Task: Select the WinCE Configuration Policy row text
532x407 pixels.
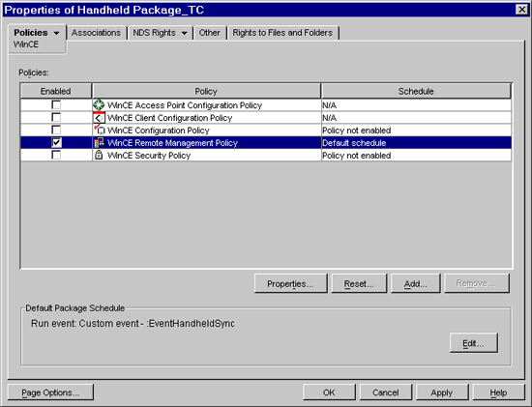Action: (158, 131)
